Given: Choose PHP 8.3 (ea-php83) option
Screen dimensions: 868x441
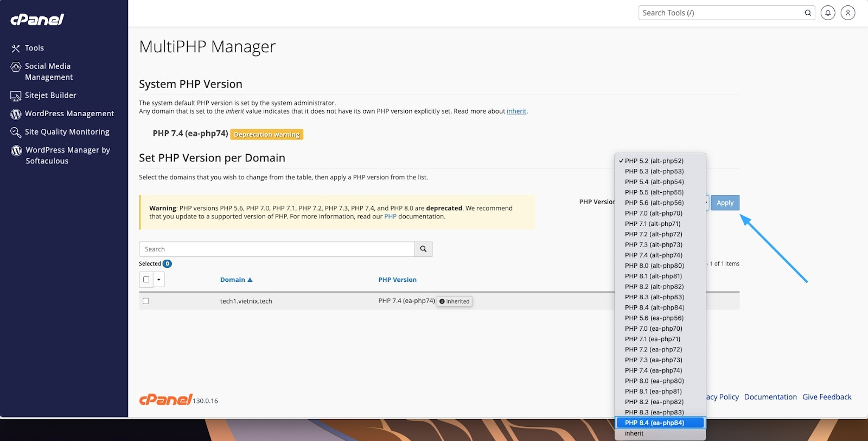Looking at the screenshot, I should click(x=660, y=413).
